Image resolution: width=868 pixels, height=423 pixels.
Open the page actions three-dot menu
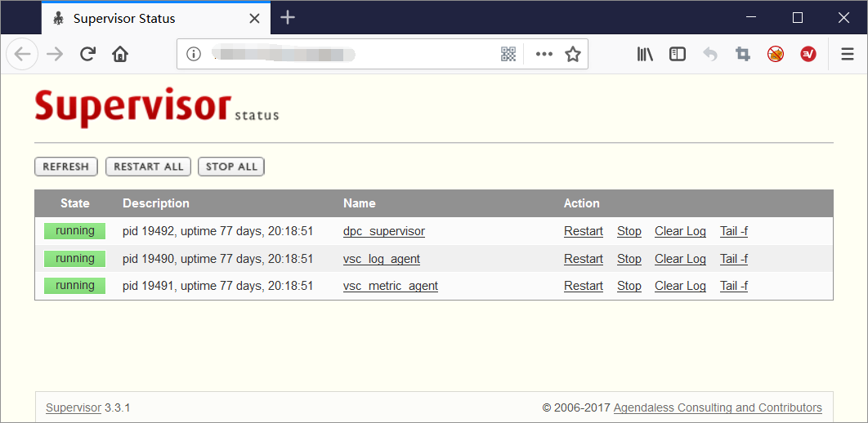pos(544,54)
